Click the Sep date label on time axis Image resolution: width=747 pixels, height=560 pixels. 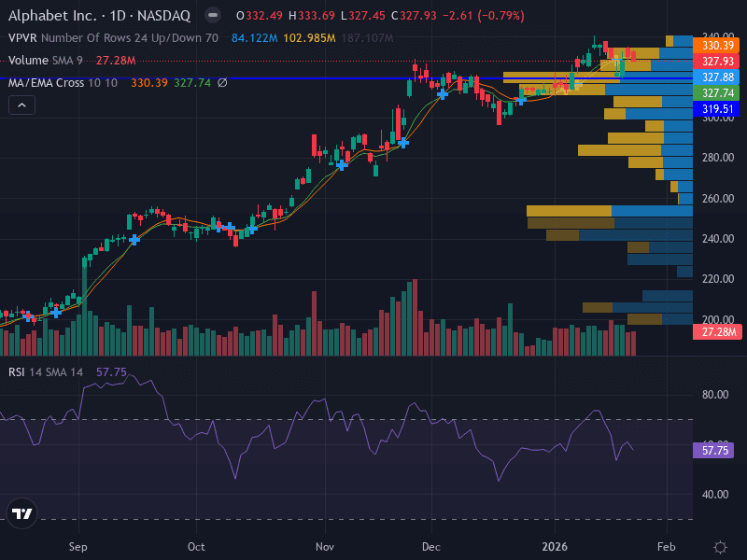tap(78, 547)
